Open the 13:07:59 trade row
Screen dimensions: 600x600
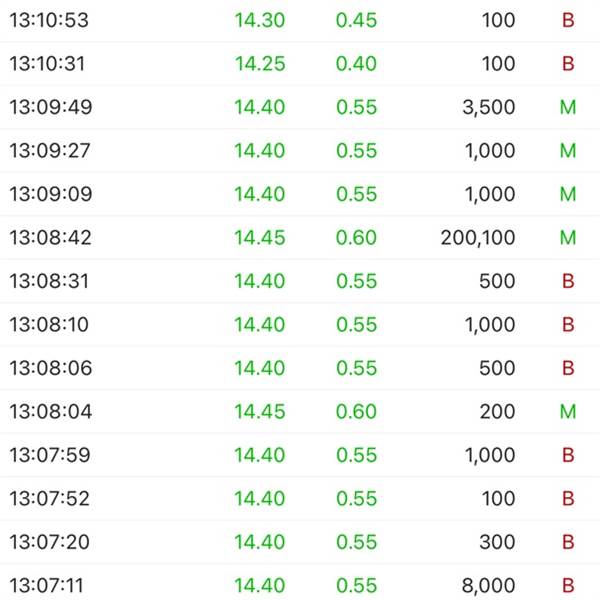coord(300,455)
